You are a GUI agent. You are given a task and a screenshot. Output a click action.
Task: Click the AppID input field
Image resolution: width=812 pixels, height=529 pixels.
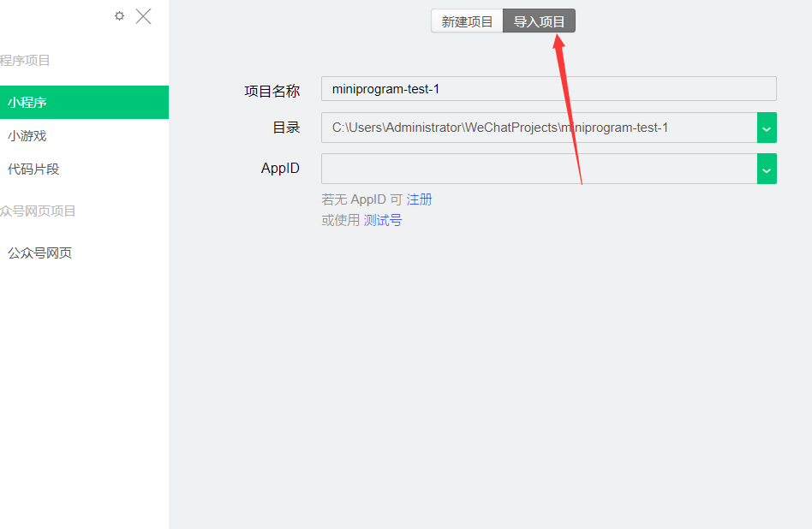539,169
